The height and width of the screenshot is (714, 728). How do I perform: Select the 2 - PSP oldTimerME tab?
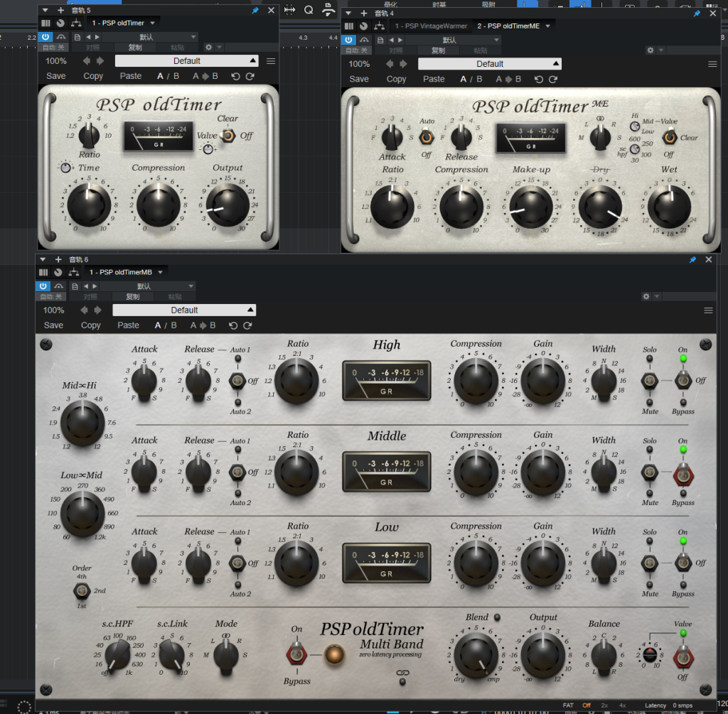pyautogui.click(x=508, y=26)
